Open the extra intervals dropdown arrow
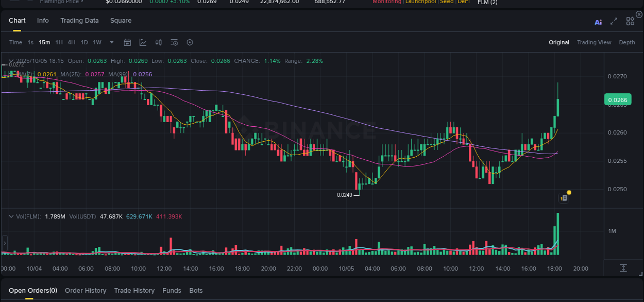Image resolution: width=644 pixels, height=302 pixels. pyautogui.click(x=111, y=42)
